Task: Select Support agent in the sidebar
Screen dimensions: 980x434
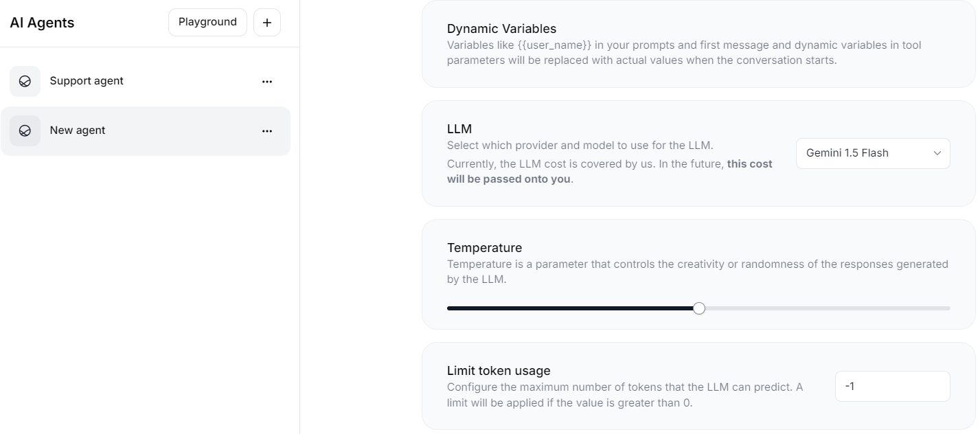Action: (x=87, y=81)
